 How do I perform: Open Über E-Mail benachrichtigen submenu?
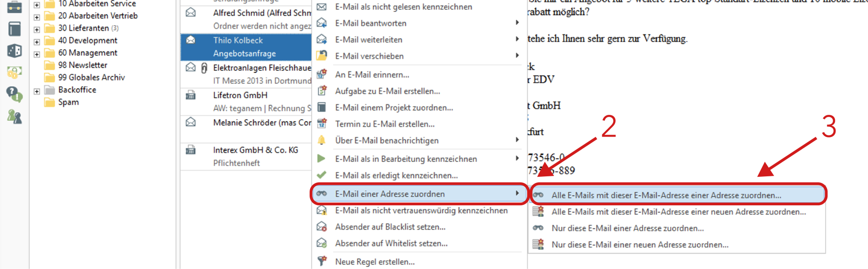click(x=419, y=141)
